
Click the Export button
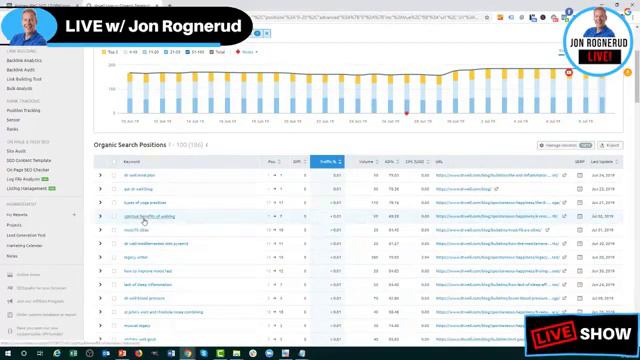(610, 145)
